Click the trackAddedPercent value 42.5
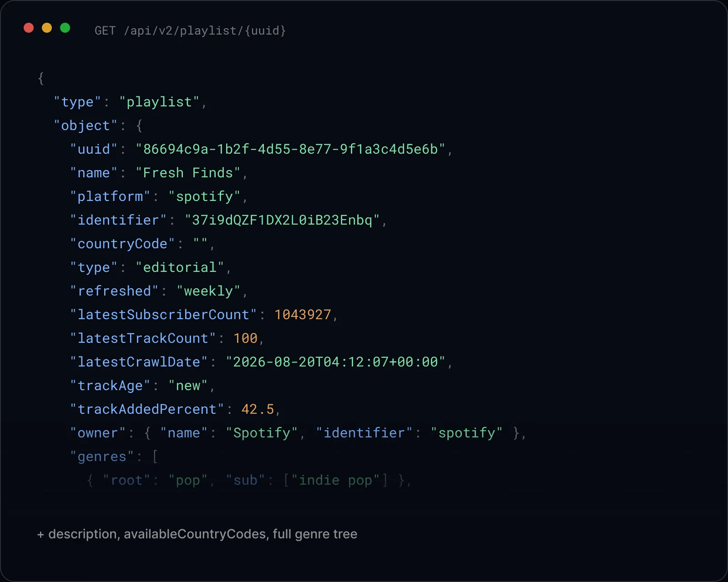This screenshot has width=728, height=582. (258, 409)
